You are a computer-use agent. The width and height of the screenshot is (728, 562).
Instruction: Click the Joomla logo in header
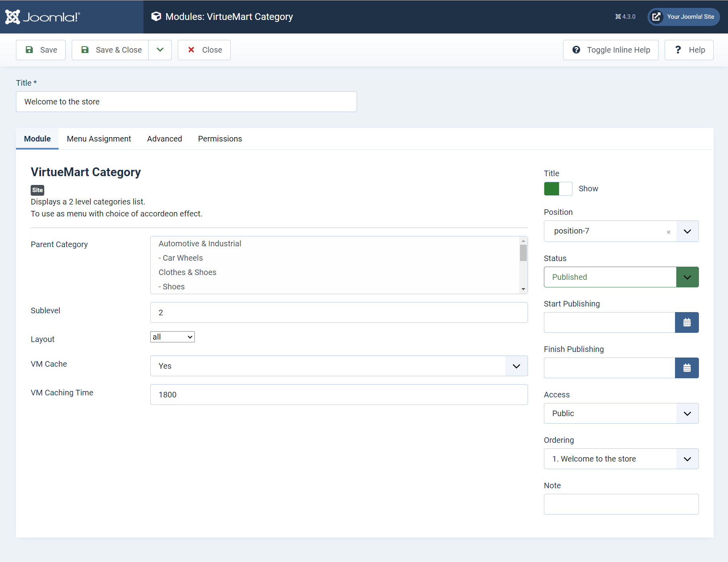coord(43,17)
